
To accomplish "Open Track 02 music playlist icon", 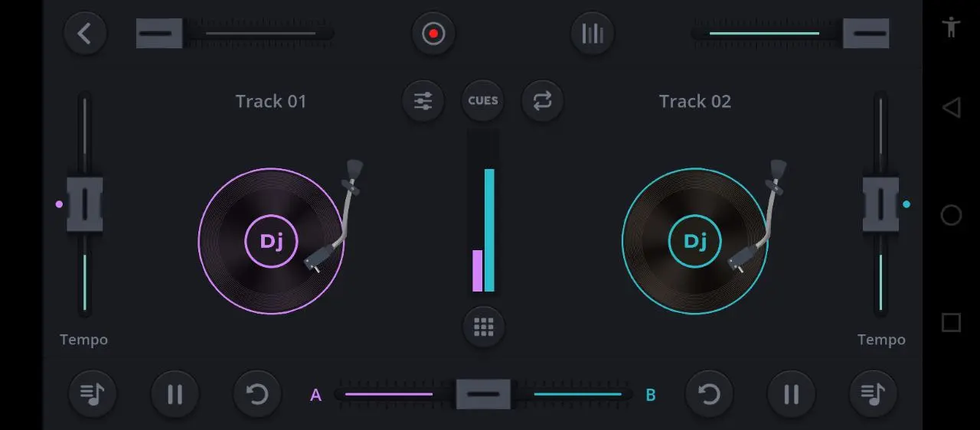I will (x=874, y=395).
